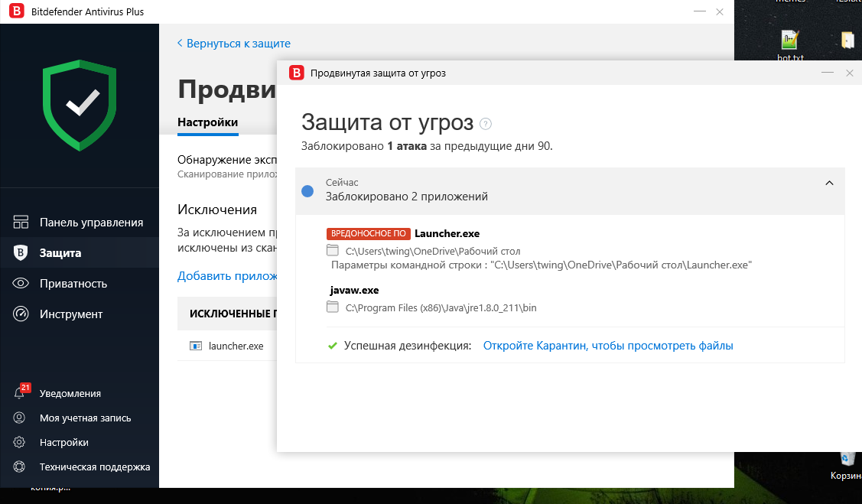The height and width of the screenshot is (504, 862).
Task: Click the Bitdefender logo in main title bar
Action: (17, 11)
